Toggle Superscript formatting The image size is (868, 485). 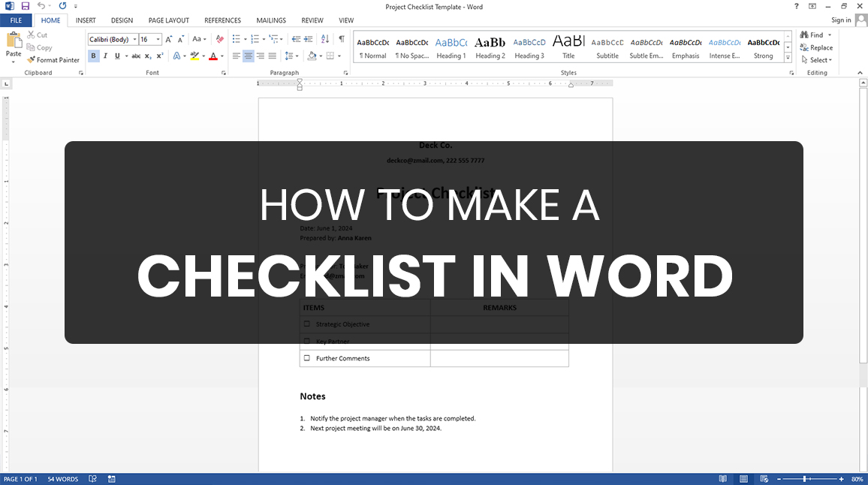pos(159,56)
